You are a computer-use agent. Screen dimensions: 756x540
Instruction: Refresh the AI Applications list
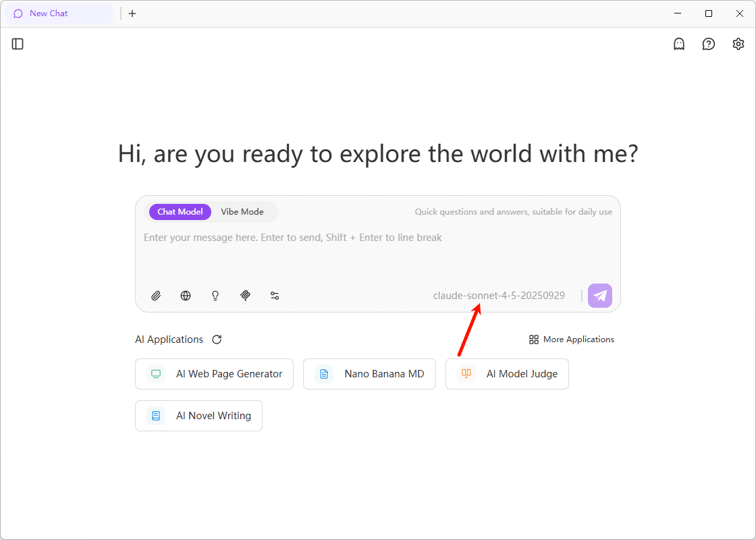coord(217,340)
